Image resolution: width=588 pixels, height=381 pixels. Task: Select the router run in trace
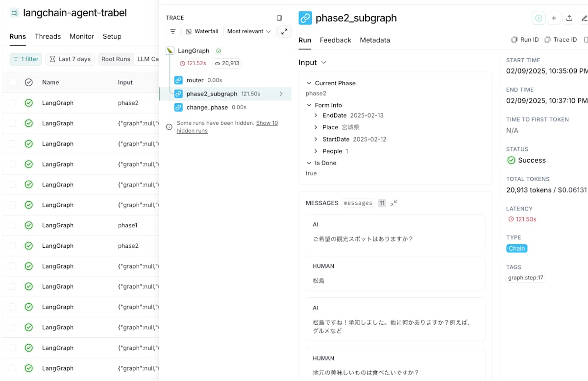click(x=195, y=80)
